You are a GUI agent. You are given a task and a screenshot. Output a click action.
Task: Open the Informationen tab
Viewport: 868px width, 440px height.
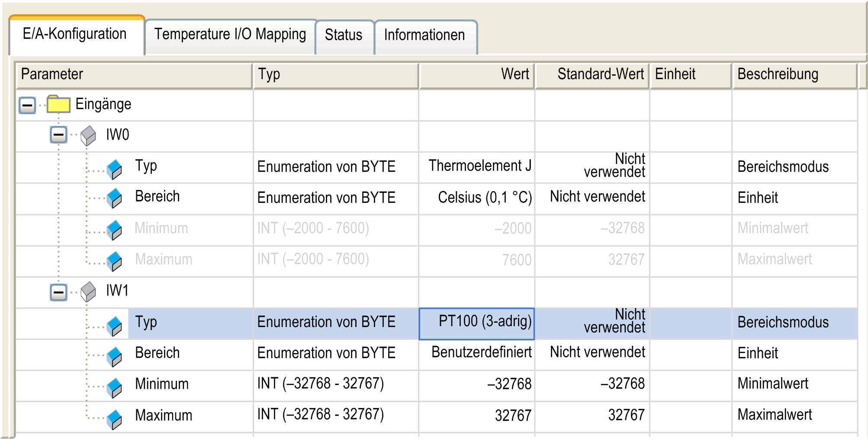[x=424, y=35]
